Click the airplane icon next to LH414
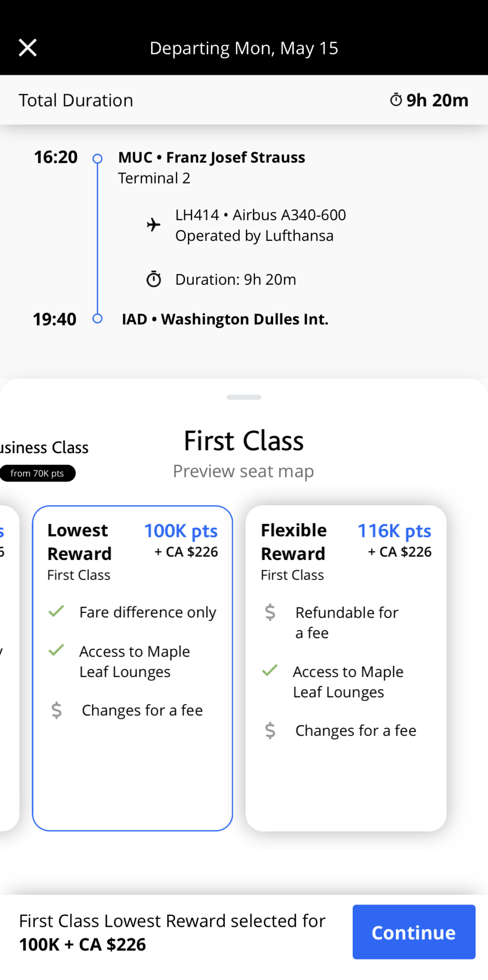Image resolution: width=488 pixels, height=980 pixels. [153, 225]
